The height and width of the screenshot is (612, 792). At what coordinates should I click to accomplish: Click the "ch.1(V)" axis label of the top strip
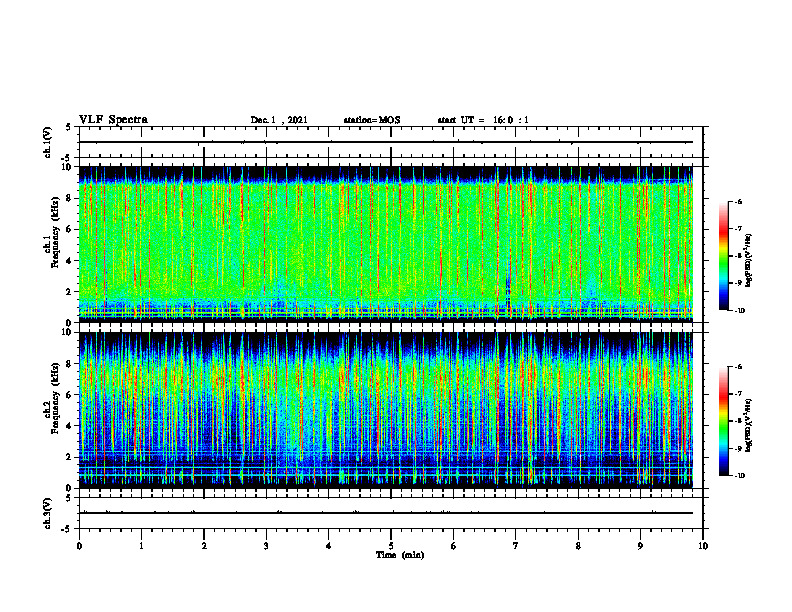click(47, 142)
